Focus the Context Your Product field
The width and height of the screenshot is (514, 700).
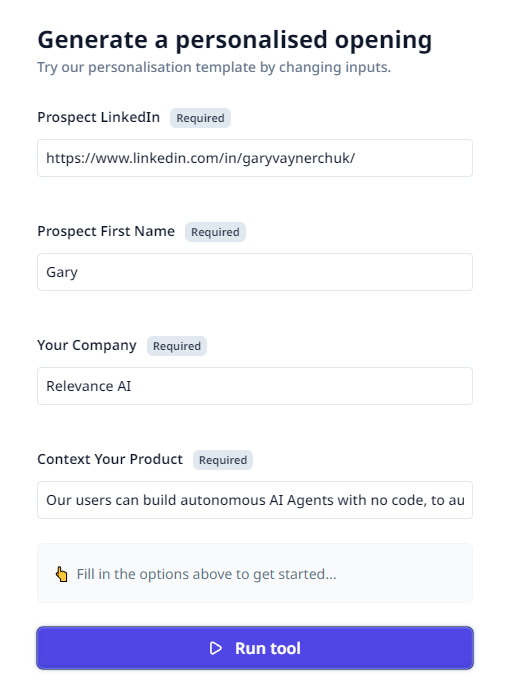point(255,500)
